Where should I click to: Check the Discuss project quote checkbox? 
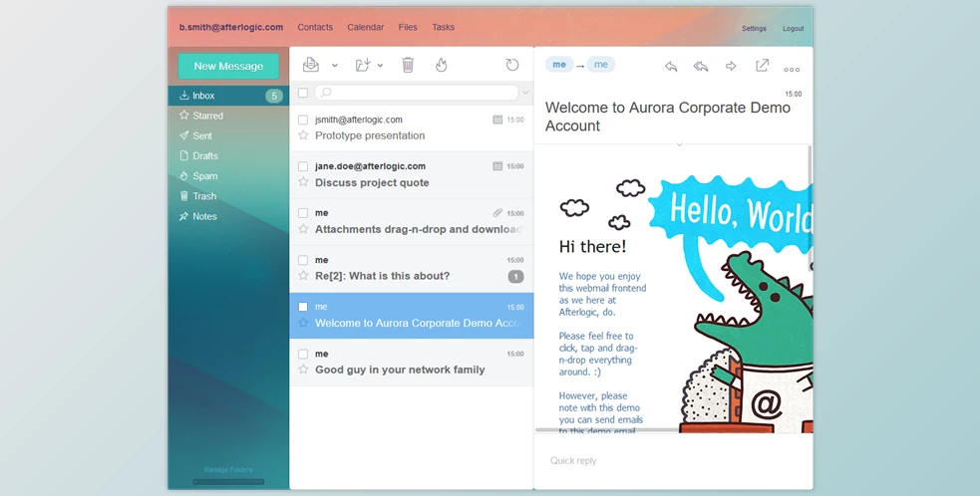[x=303, y=166]
